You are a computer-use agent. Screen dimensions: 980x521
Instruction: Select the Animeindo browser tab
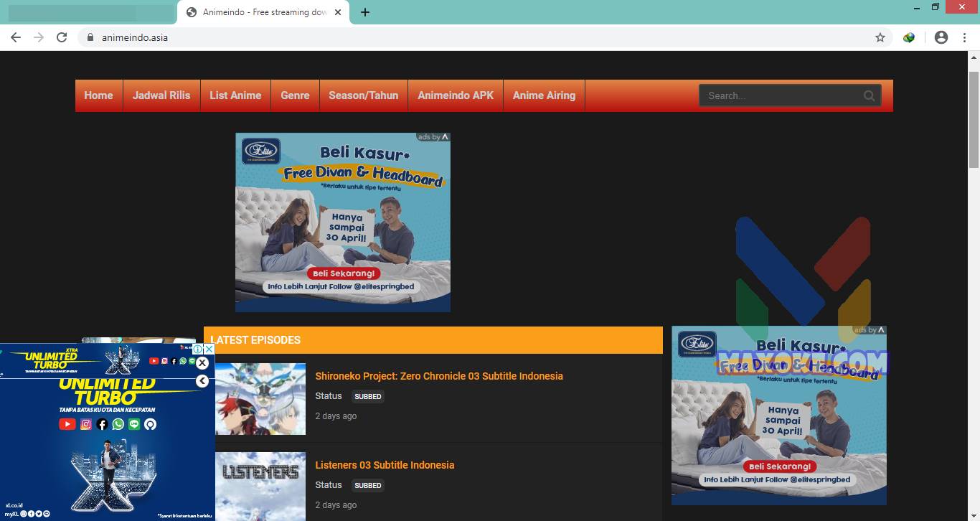coord(264,12)
